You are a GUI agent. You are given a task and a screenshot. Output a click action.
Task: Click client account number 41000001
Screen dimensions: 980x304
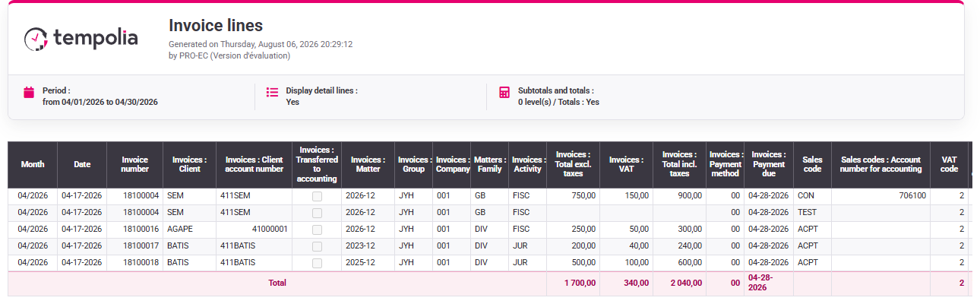(254, 230)
